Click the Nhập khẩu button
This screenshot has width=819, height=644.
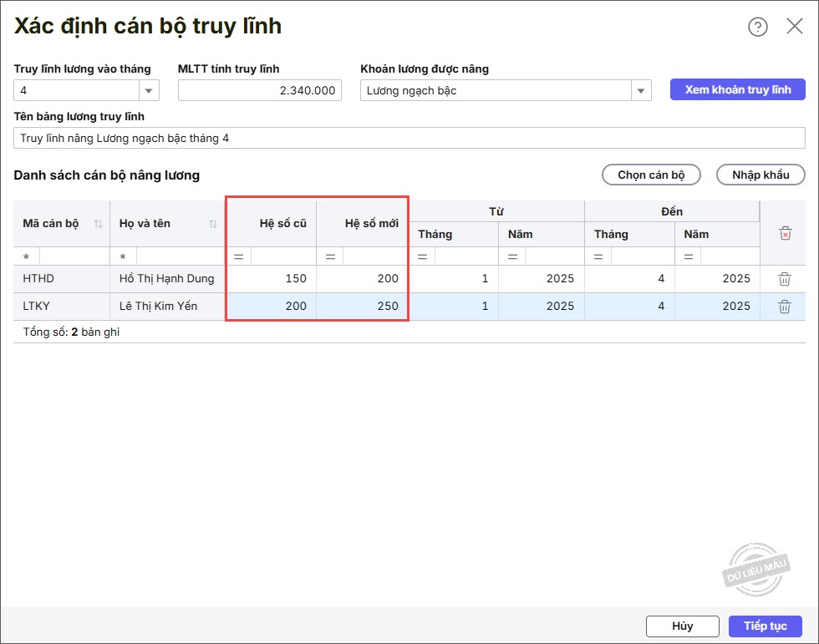(x=760, y=175)
